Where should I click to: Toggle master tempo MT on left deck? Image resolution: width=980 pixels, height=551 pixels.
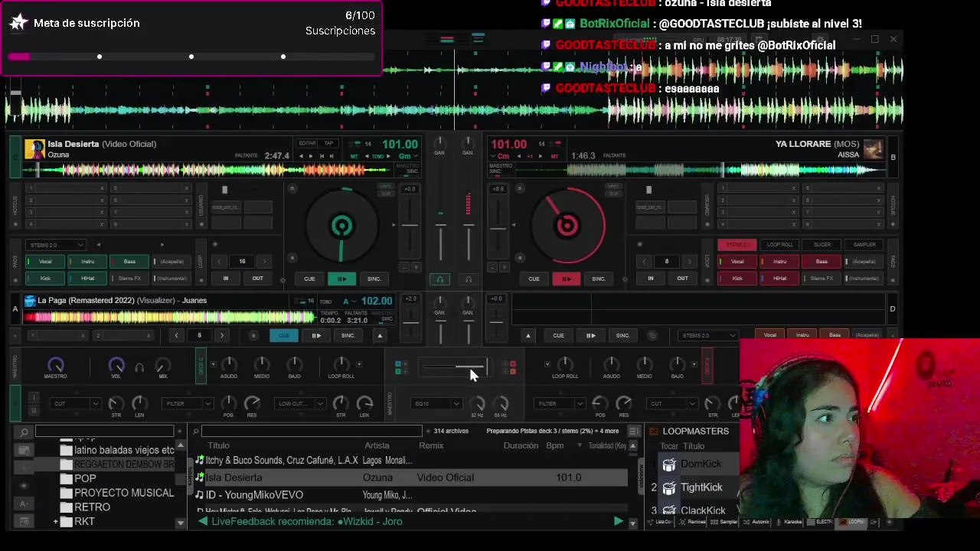(354, 156)
